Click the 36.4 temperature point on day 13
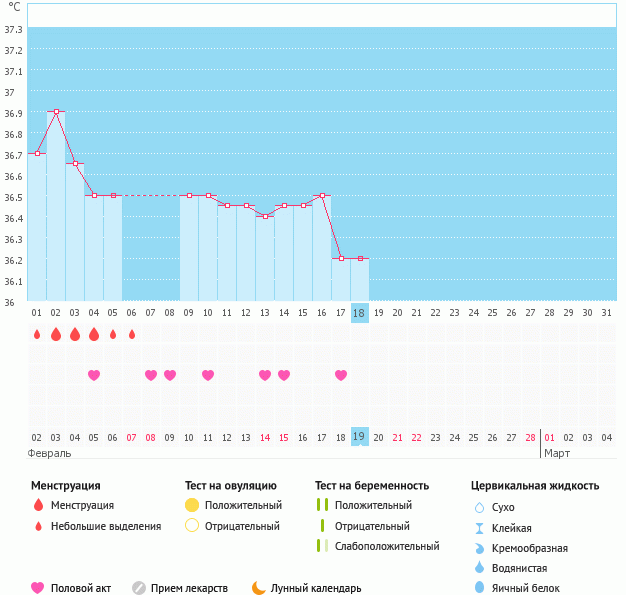Viewport: 626px width, 595px height. tap(265, 216)
